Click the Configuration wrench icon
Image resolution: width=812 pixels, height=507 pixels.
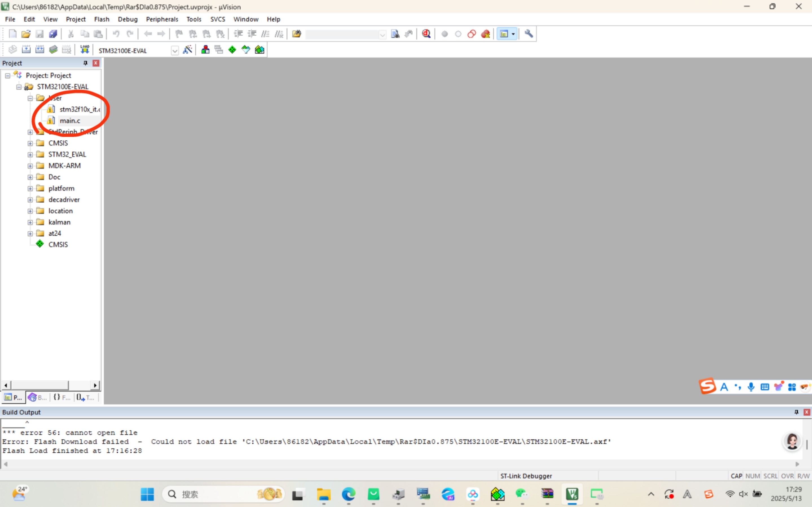529,34
